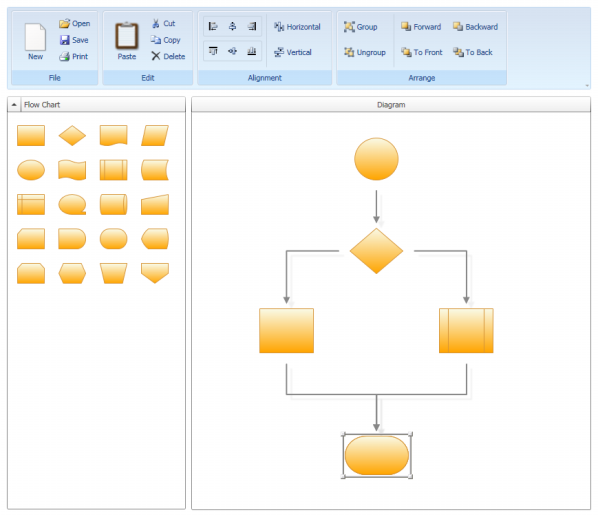The image size is (598, 517).
Task: Pick the diamond decision shape in toolbox
Action: (72, 135)
